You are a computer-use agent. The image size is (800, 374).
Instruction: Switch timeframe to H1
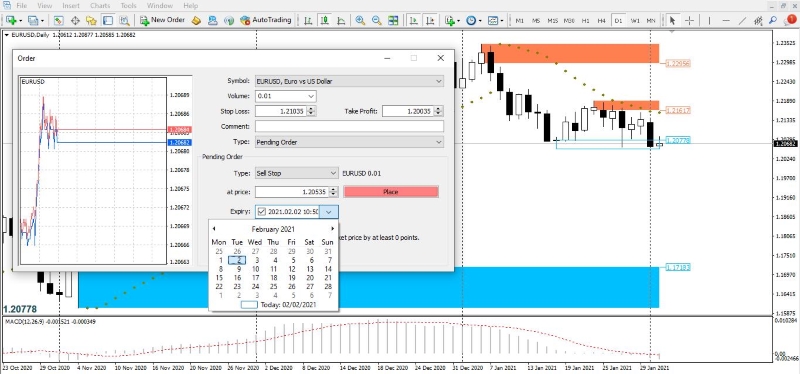pos(585,20)
